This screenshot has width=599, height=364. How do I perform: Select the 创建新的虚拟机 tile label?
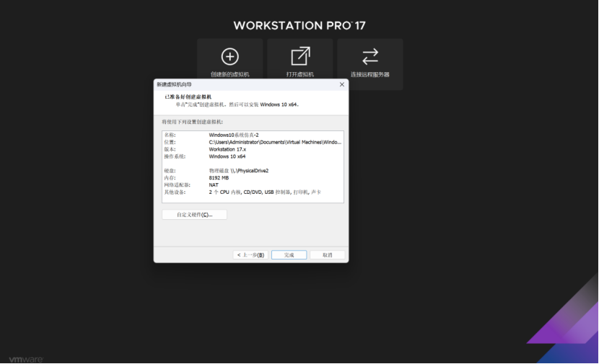tap(230, 74)
